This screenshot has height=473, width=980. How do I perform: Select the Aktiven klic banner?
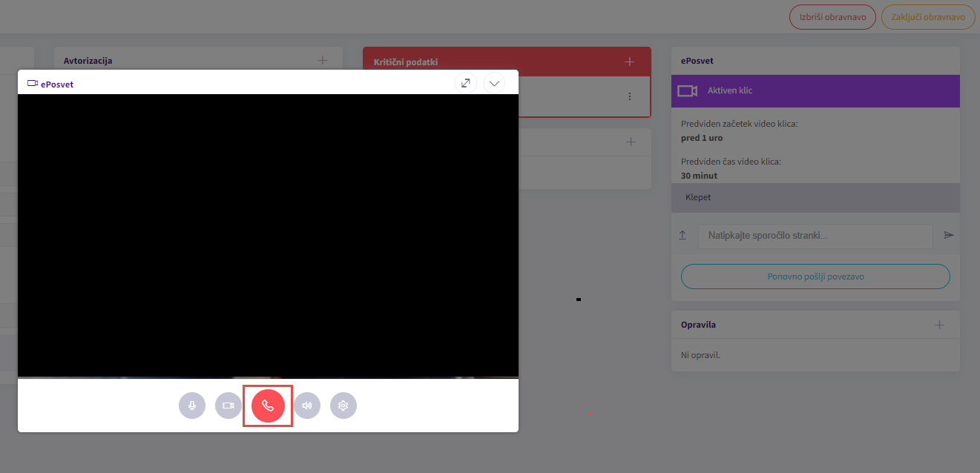point(815,90)
